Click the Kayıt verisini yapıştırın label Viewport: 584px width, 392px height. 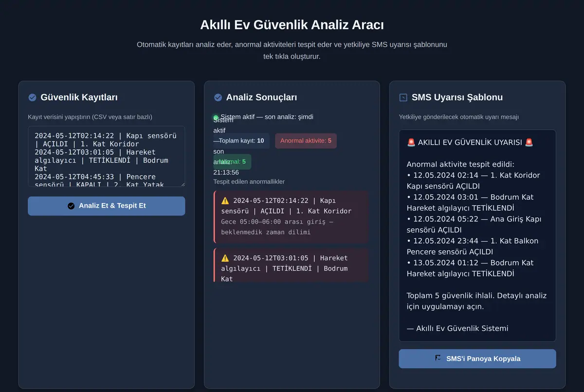click(90, 117)
